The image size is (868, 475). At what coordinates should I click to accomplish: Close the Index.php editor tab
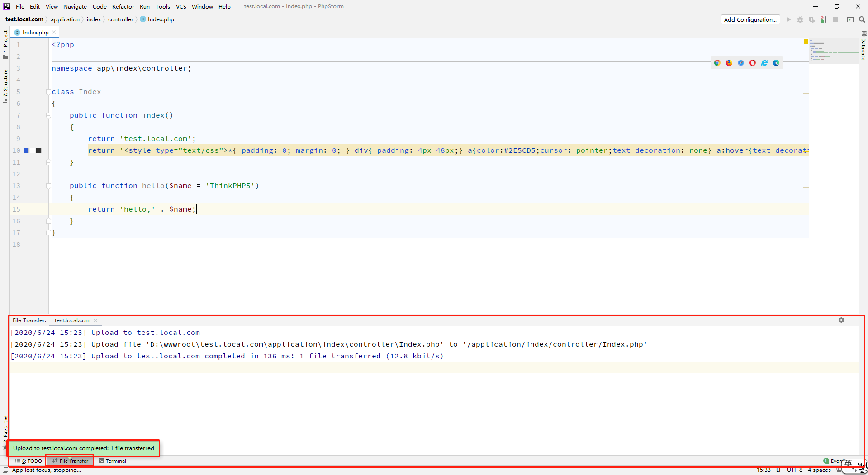coord(54,32)
